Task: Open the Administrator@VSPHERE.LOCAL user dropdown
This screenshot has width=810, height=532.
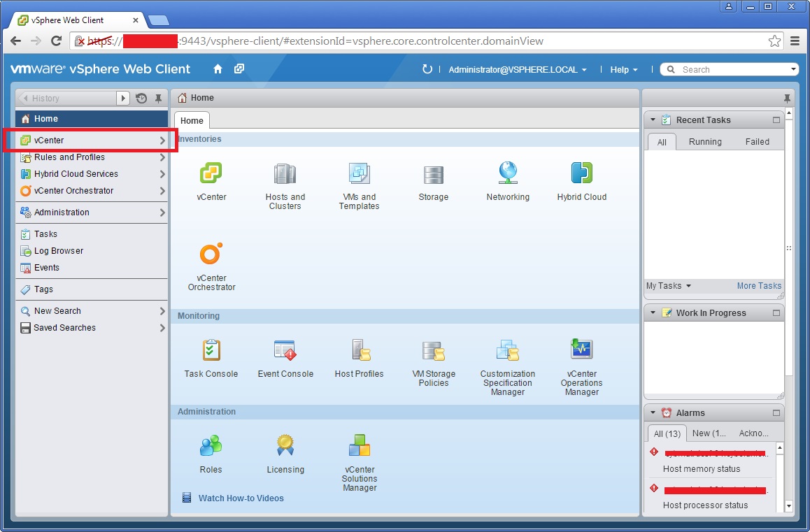Action: (x=518, y=69)
